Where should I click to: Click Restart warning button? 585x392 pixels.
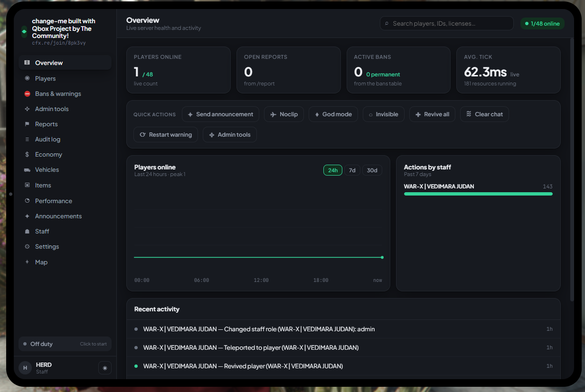click(166, 135)
